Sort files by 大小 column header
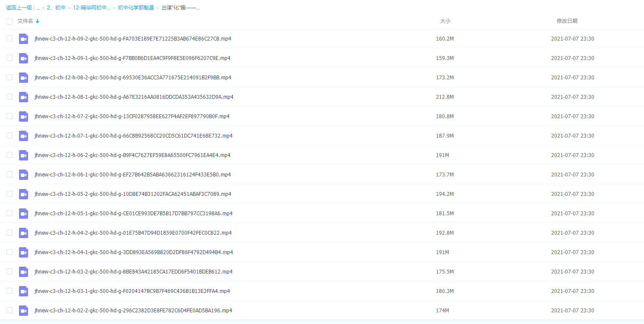This screenshot has height=324, width=644. [x=445, y=21]
